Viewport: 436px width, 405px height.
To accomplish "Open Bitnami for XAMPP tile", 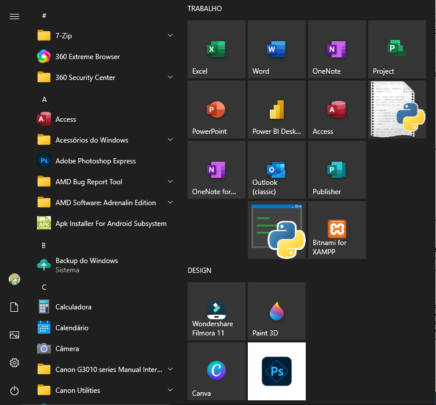I will tap(337, 230).
